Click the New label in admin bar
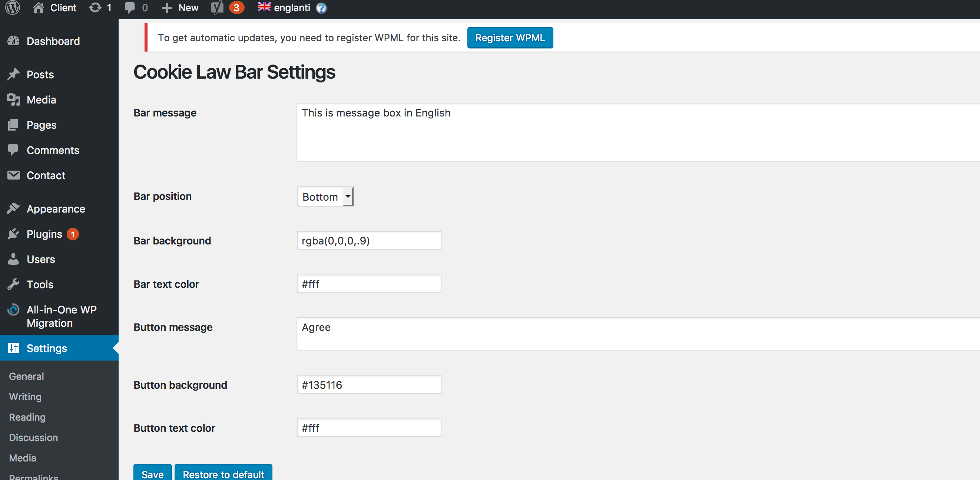The width and height of the screenshot is (980, 480). pyautogui.click(x=188, y=8)
